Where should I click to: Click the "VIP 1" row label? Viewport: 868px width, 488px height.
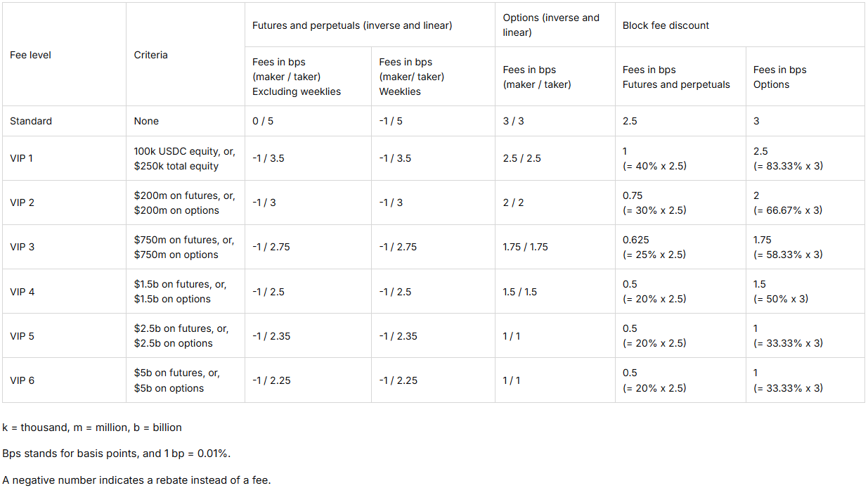coord(22,158)
